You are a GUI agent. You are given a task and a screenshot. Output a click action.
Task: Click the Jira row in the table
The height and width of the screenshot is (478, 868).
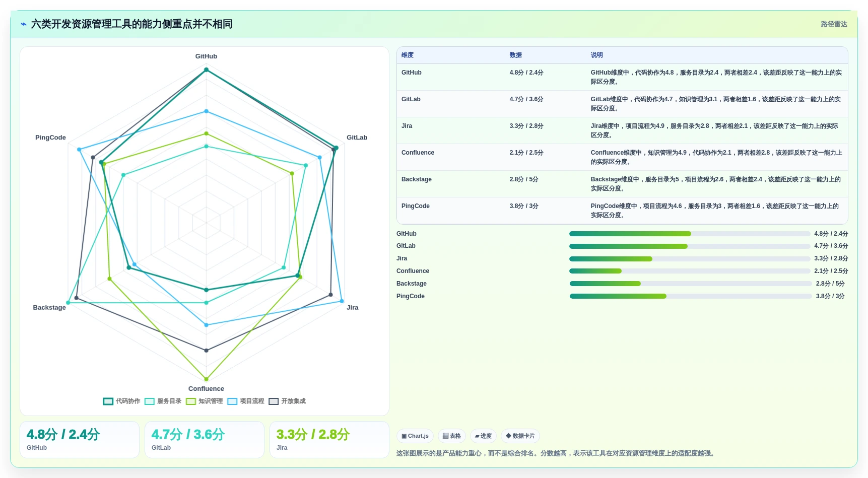point(622,130)
